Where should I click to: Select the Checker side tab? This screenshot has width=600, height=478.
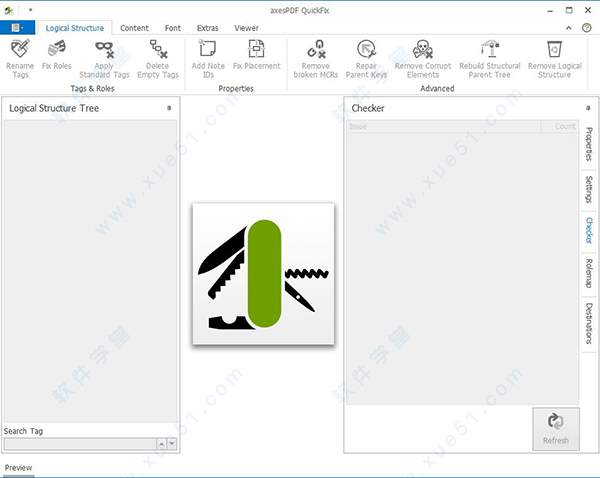[x=590, y=230]
